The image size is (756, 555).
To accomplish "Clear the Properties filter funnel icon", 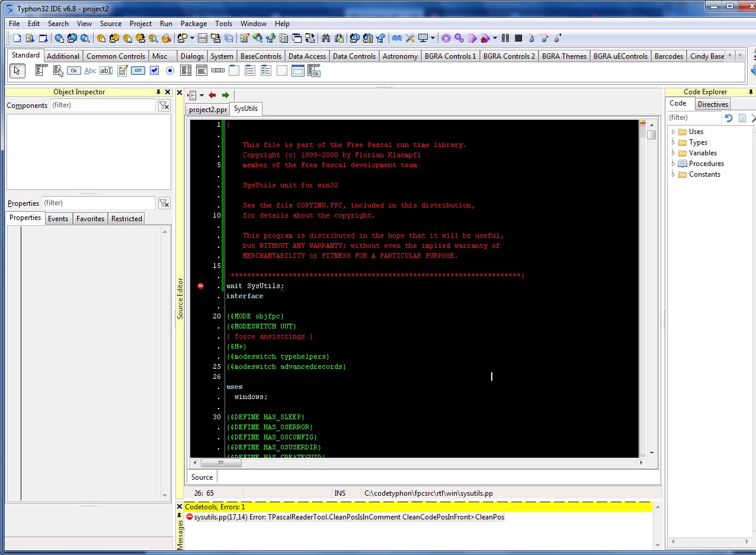I will click(x=164, y=203).
